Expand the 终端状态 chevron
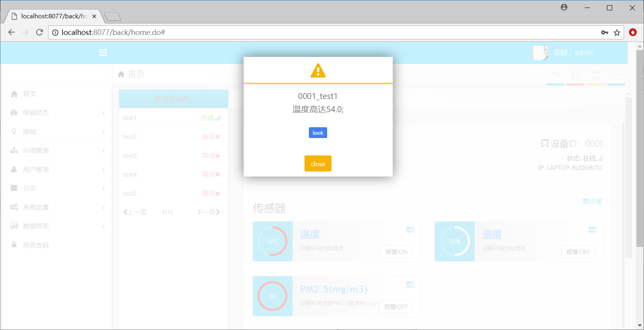 pos(103,113)
